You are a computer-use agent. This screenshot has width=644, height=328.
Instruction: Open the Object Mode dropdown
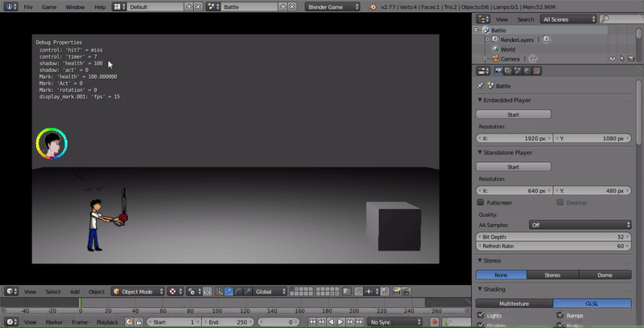[x=138, y=292]
